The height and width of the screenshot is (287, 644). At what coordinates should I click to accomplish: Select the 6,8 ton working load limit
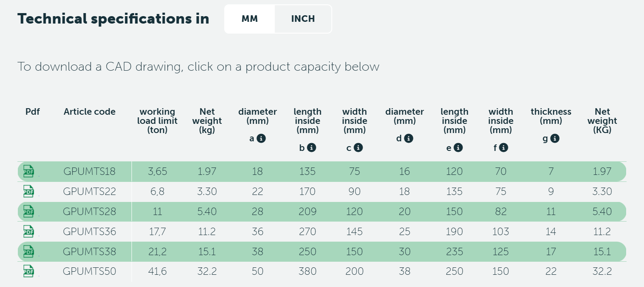point(158,191)
